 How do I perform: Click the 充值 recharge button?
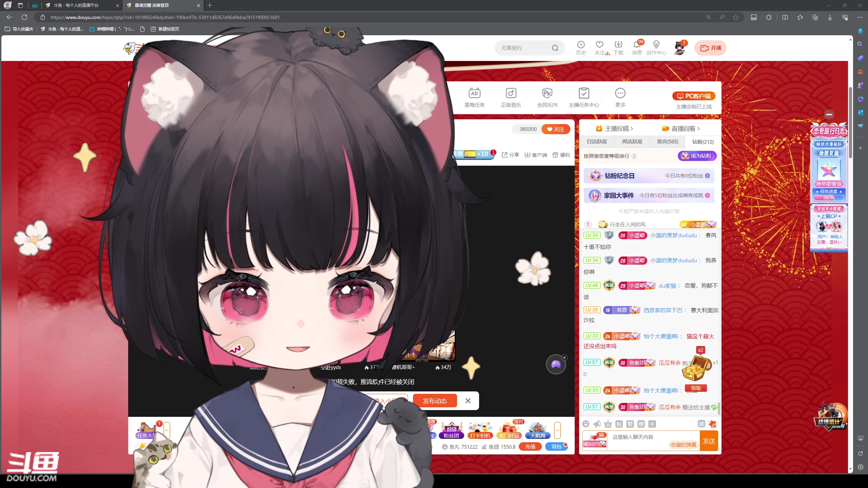tap(530, 447)
